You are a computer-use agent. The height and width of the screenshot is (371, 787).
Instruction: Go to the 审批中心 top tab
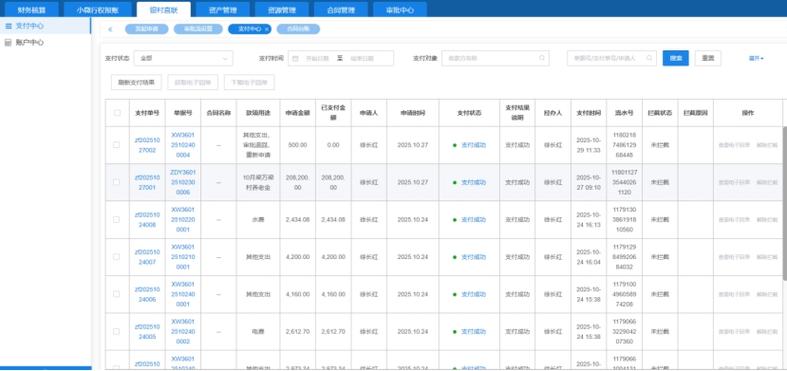click(400, 10)
